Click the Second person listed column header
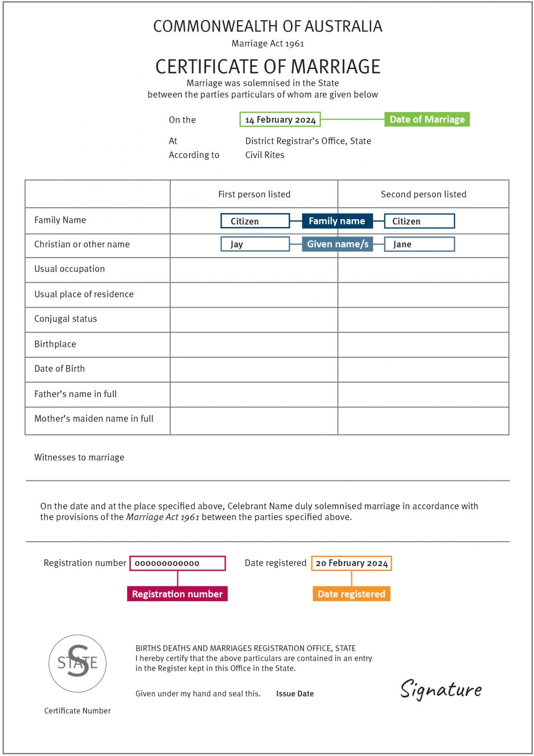The height and width of the screenshot is (756, 534). tap(423, 194)
